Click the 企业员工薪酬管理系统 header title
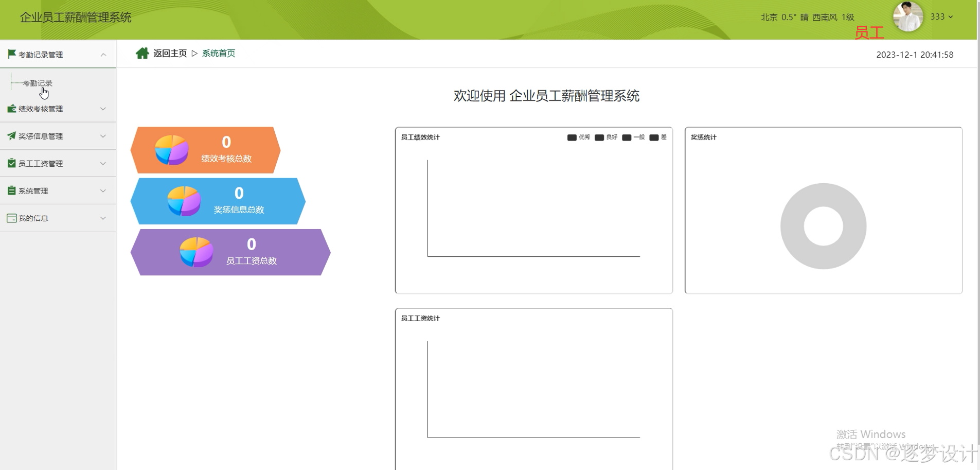Viewport: 980px width, 470px height. [x=76, y=18]
